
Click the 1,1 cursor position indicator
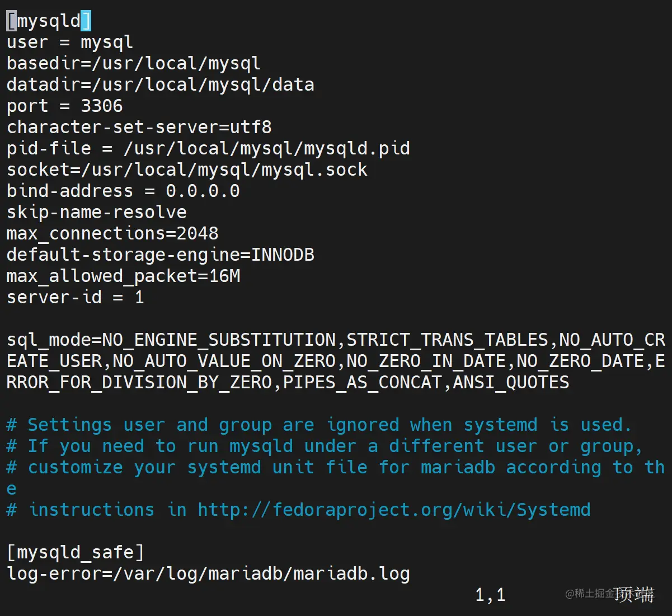point(490,595)
